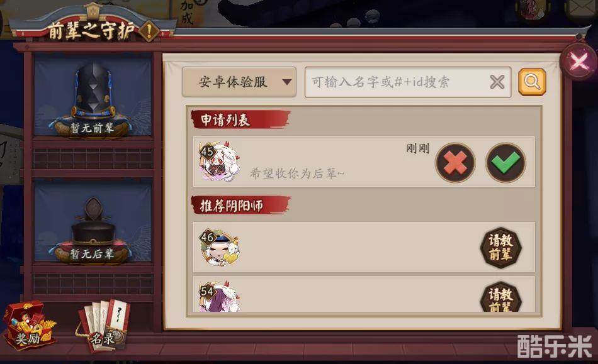The width and height of the screenshot is (598, 364).
Task: Tap the yellow exclamation info icon
Action: pyautogui.click(x=149, y=30)
